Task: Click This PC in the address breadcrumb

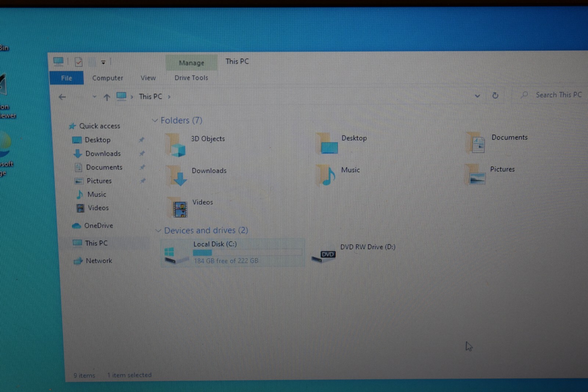Action: 150,96
